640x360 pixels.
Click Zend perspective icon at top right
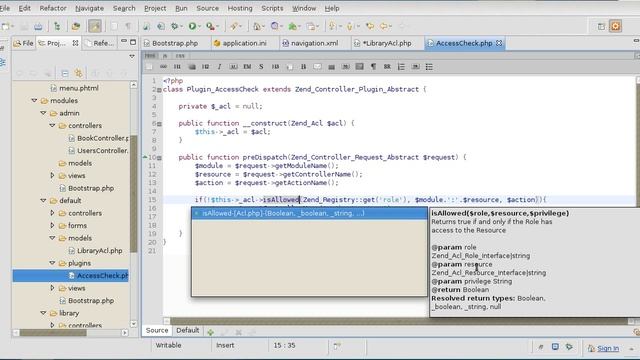click(x=616, y=26)
